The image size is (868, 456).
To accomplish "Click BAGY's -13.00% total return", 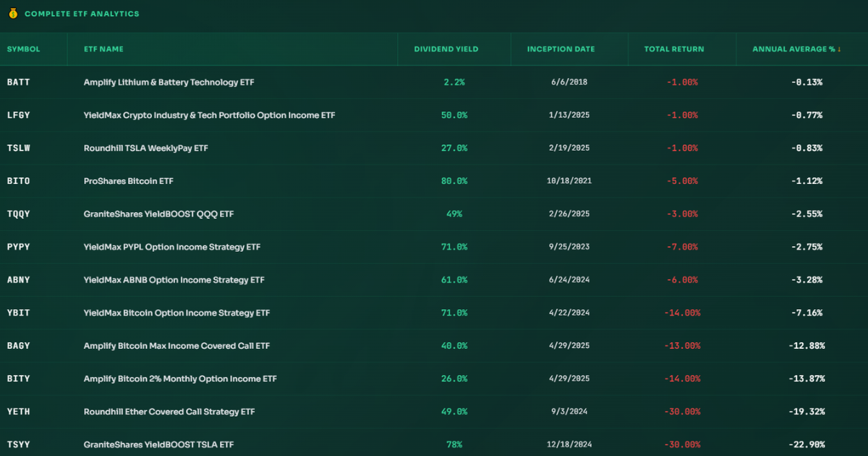I will click(682, 346).
